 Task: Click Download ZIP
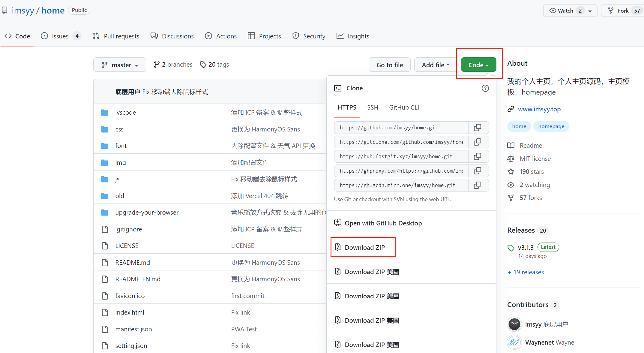coord(364,247)
